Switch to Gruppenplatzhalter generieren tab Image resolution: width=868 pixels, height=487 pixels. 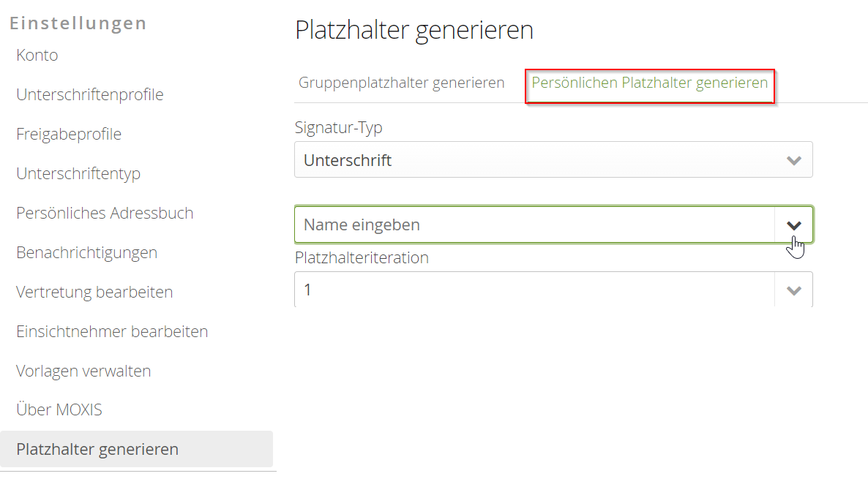[401, 83]
